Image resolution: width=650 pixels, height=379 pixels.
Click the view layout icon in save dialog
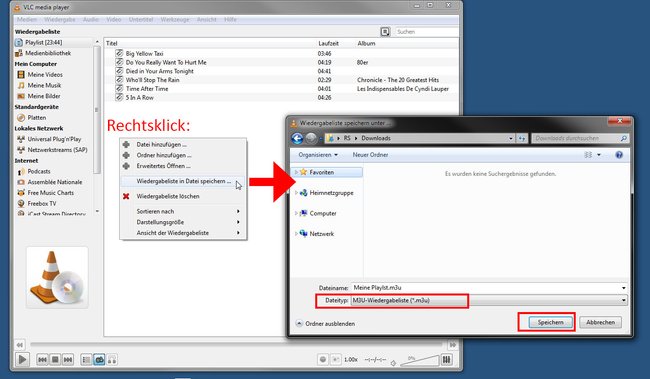click(x=588, y=155)
